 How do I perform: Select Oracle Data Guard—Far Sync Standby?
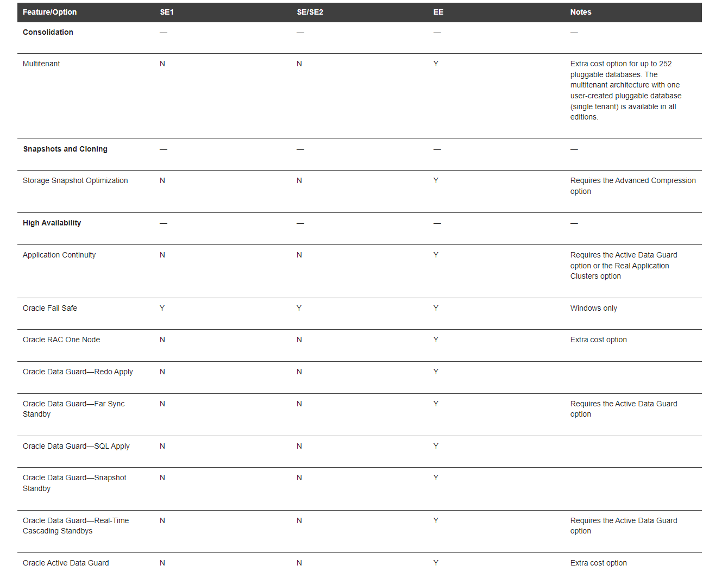[x=74, y=409]
